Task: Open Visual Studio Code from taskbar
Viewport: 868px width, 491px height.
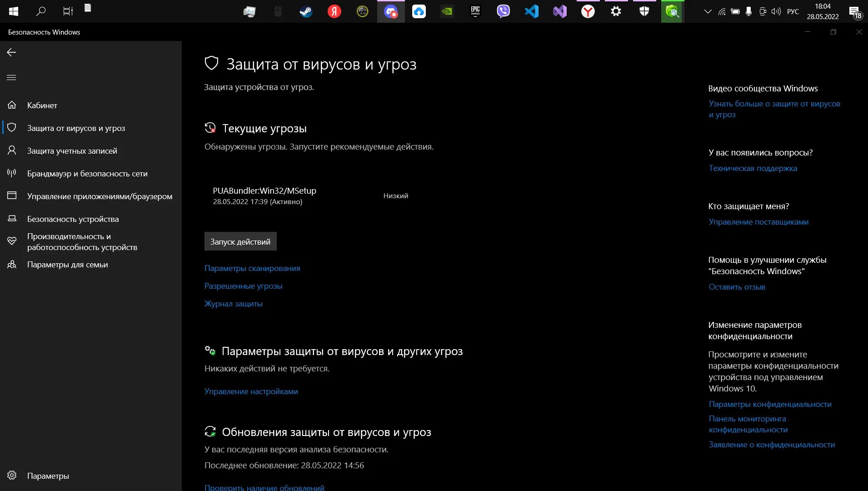Action: tap(532, 11)
